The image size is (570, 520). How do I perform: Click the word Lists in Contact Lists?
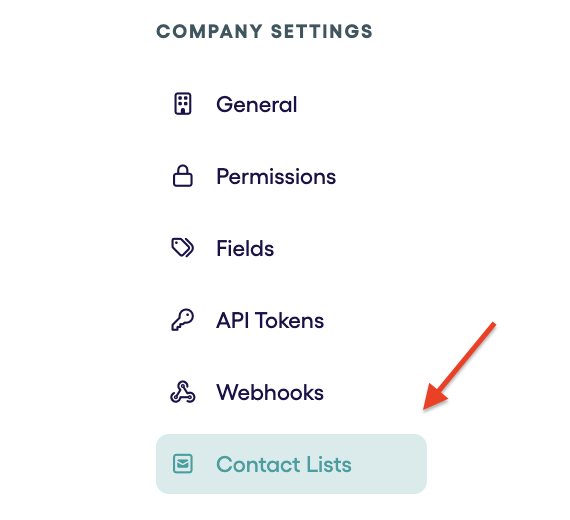click(x=329, y=465)
